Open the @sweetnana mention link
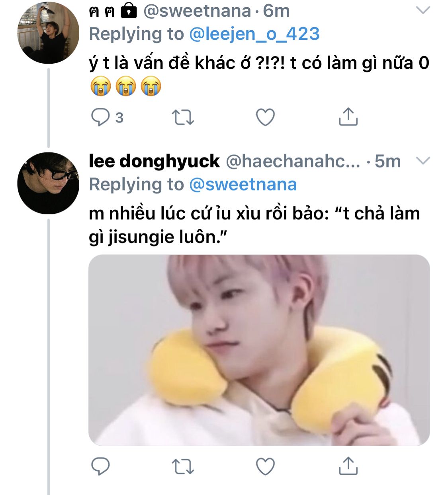This screenshot has width=448, height=495. (243, 184)
